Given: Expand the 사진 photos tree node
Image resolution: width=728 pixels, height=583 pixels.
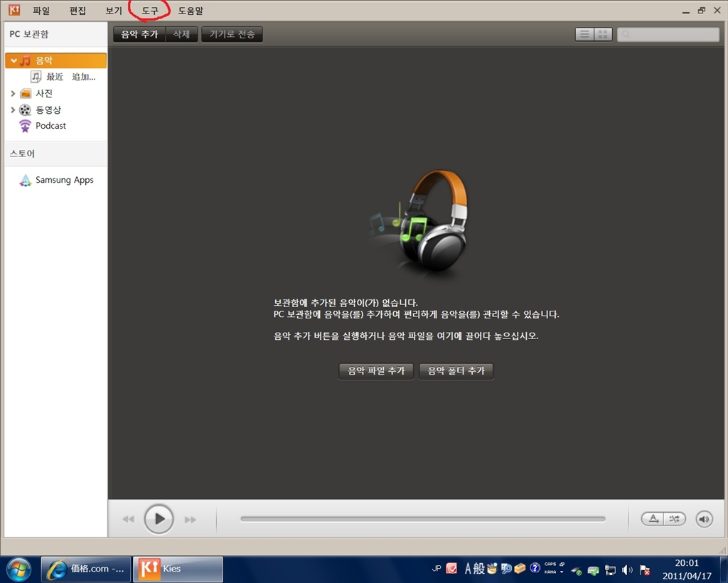Looking at the screenshot, I should [x=13, y=93].
